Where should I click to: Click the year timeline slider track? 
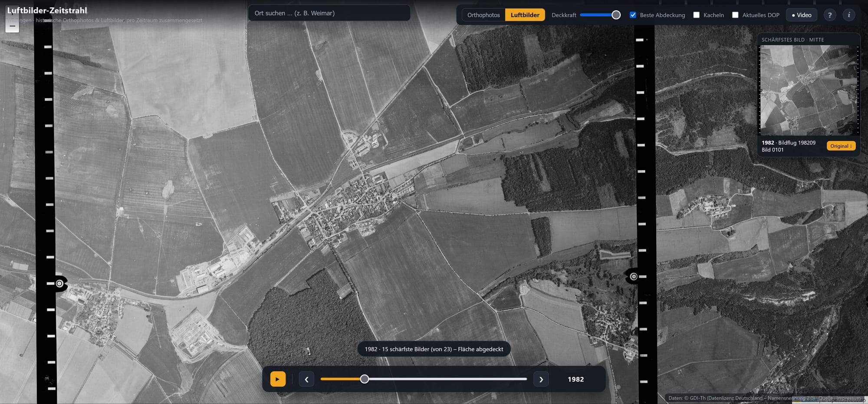pos(424,379)
